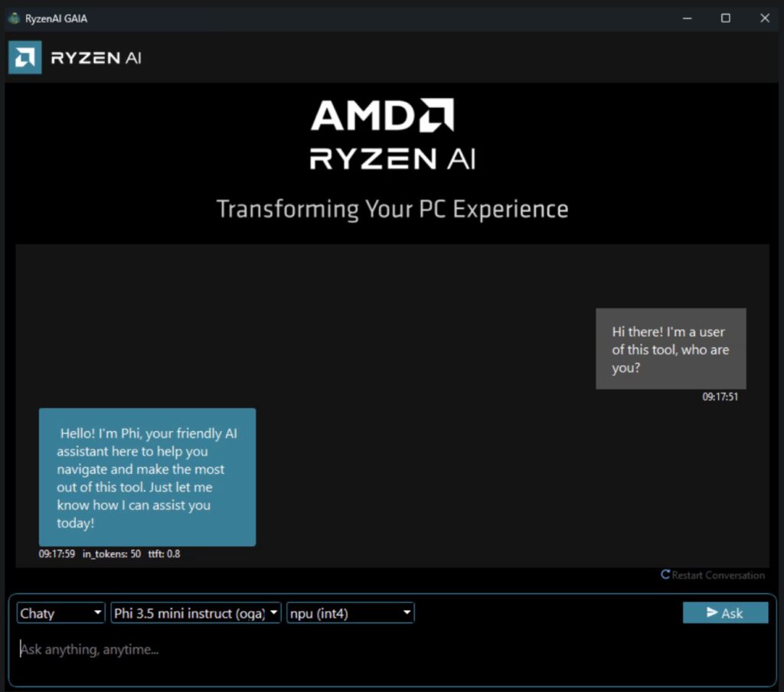This screenshot has width=784, height=692.
Task: Open the npu (int4) device dropdown
Action: [351, 613]
